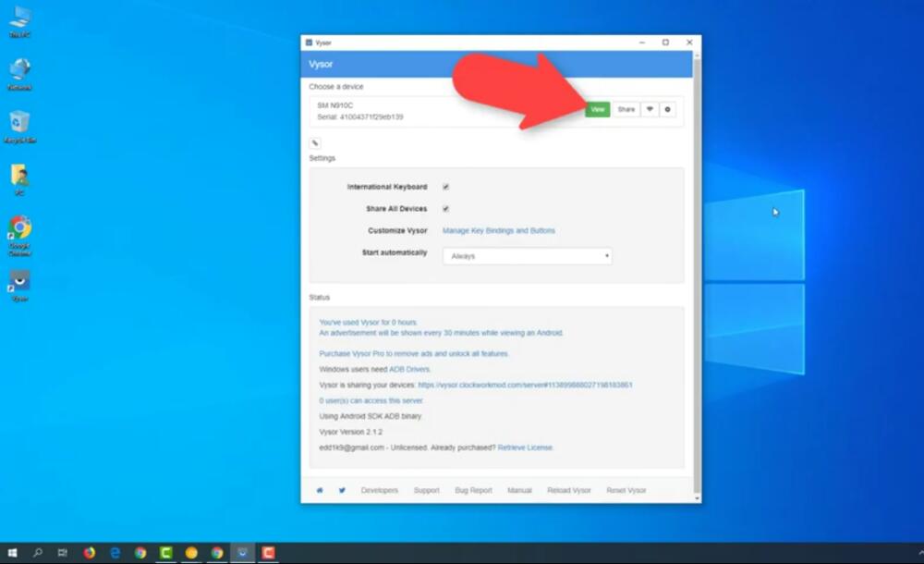924x564 pixels.
Task: Open Windows Start menu
Action: coord(12,553)
